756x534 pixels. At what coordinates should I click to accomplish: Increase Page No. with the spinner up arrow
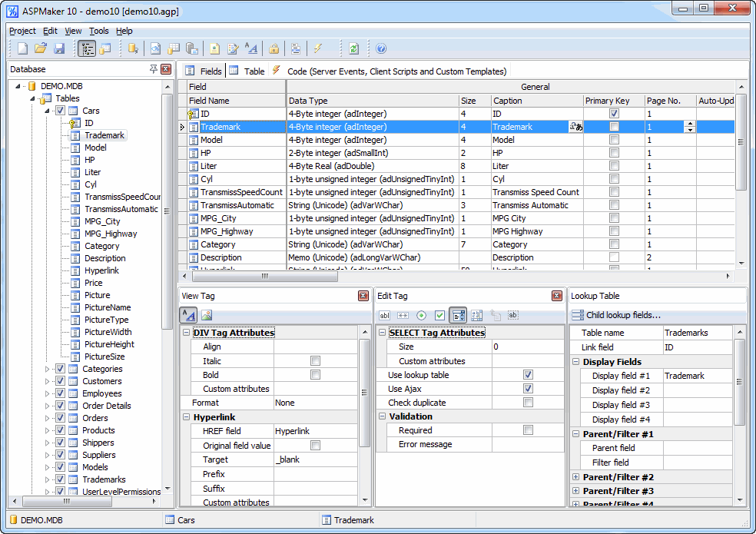(690, 123)
